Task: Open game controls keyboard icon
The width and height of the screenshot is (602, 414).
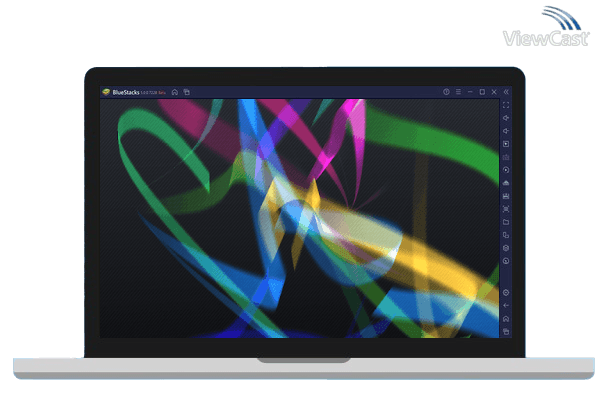Action: tap(506, 157)
